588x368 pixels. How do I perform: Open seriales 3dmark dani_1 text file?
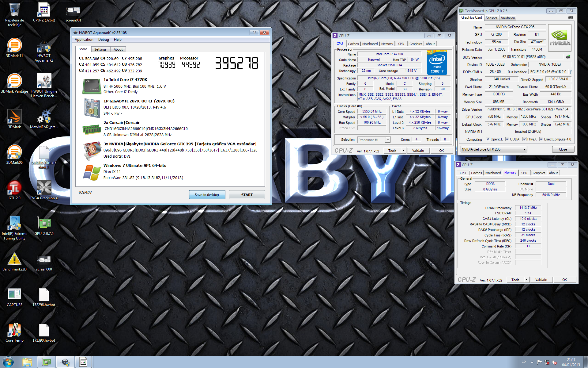pyautogui.click(x=44, y=157)
